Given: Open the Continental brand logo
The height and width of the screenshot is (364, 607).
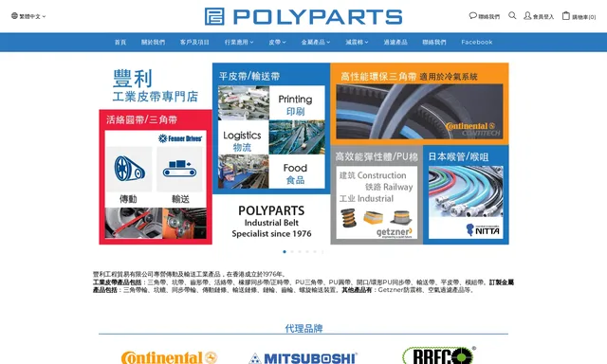Looking at the screenshot, I should 169,357.
